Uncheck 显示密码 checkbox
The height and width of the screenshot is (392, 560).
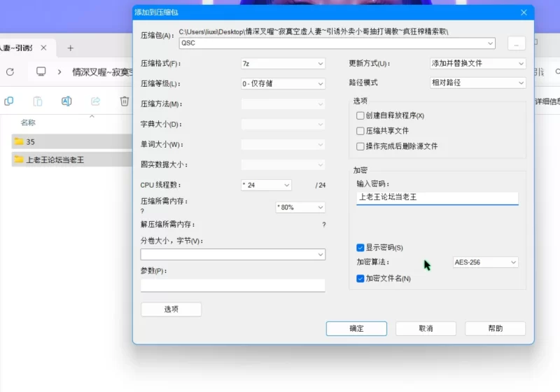(x=360, y=248)
